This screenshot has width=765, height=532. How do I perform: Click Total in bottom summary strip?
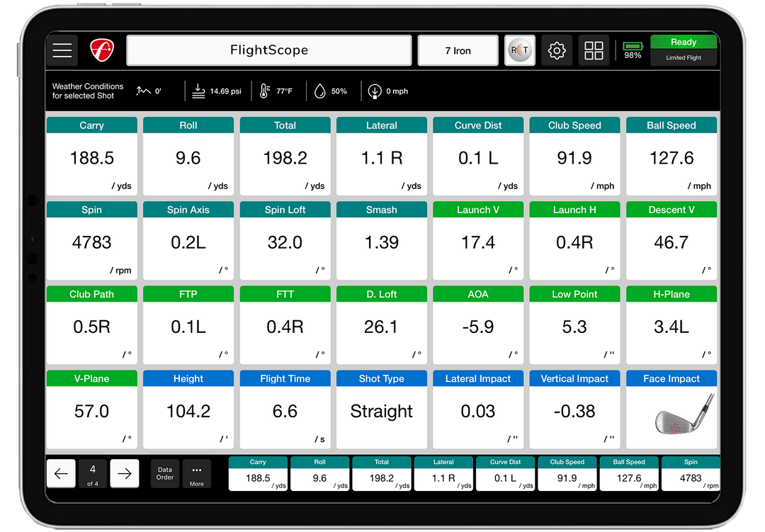point(382,473)
